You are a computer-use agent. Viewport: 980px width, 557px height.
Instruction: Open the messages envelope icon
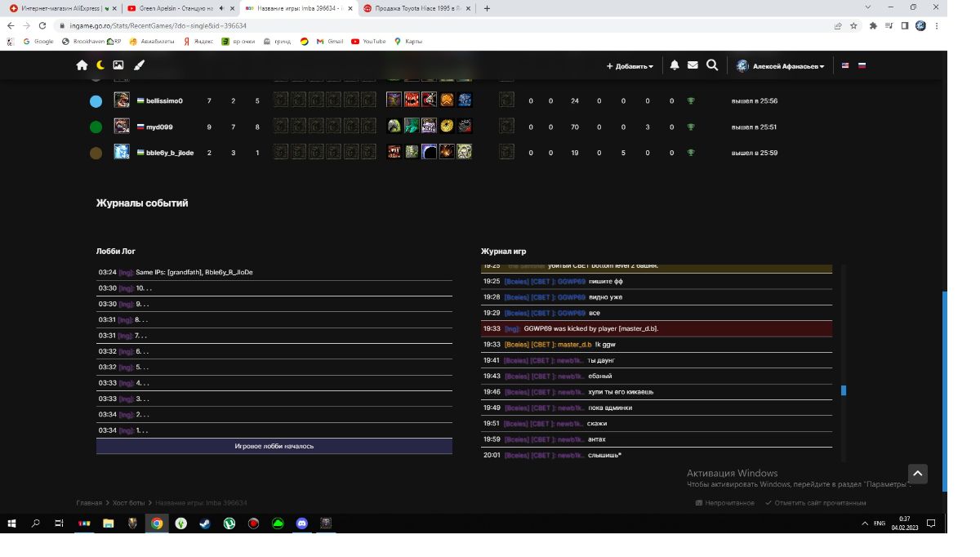pyautogui.click(x=693, y=65)
